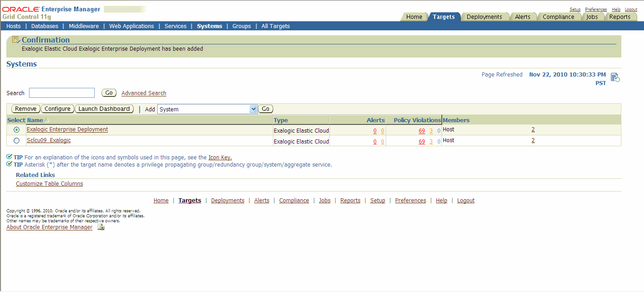This screenshot has width=644, height=292.
Task: Open the Sclcu09_Exalogic link
Action: click(49, 140)
